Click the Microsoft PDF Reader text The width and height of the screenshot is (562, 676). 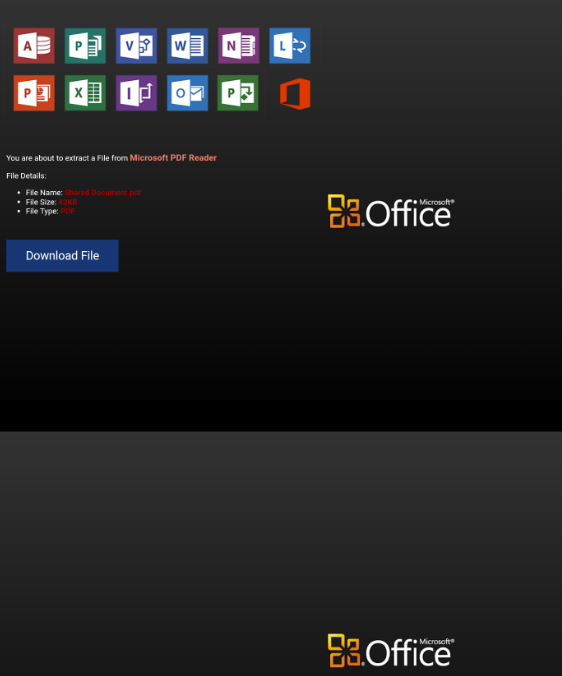click(x=173, y=158)
